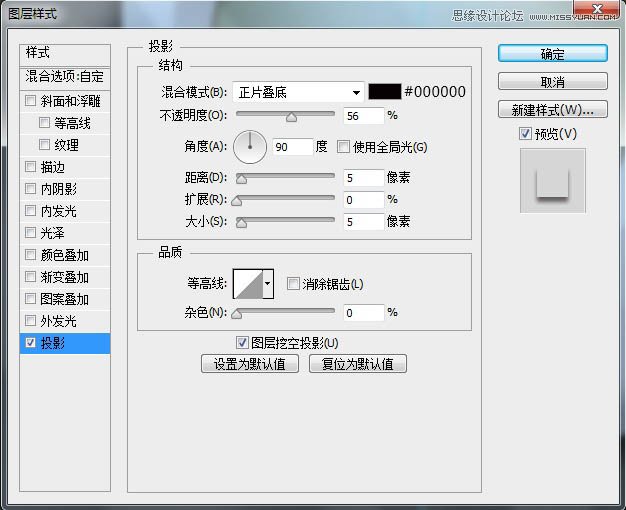The width and height of the screenshot is (626, 510).
Task: Enable the 颜色叠加 checkbox
Action: pyautogui.click(x=30, y=254)
